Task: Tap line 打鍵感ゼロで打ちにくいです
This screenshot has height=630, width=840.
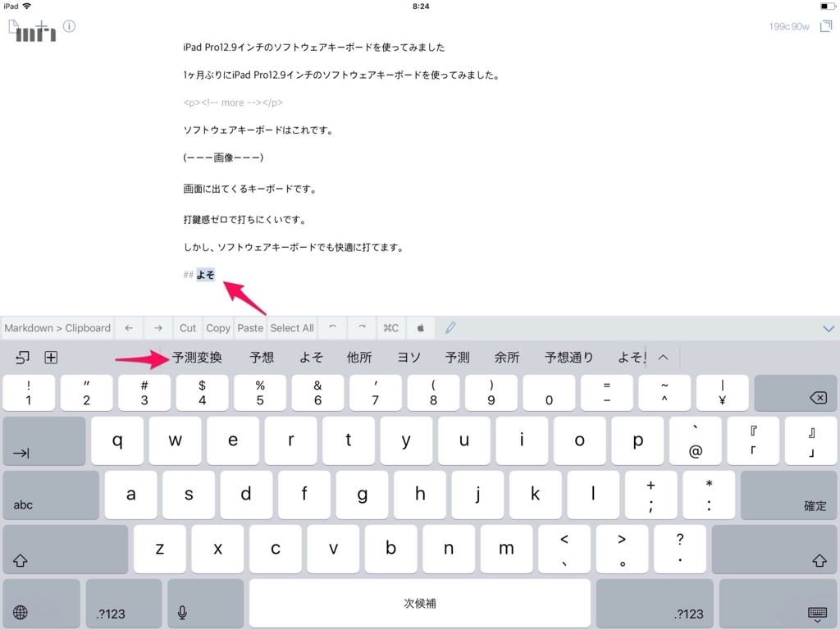Action: [244, 220]
